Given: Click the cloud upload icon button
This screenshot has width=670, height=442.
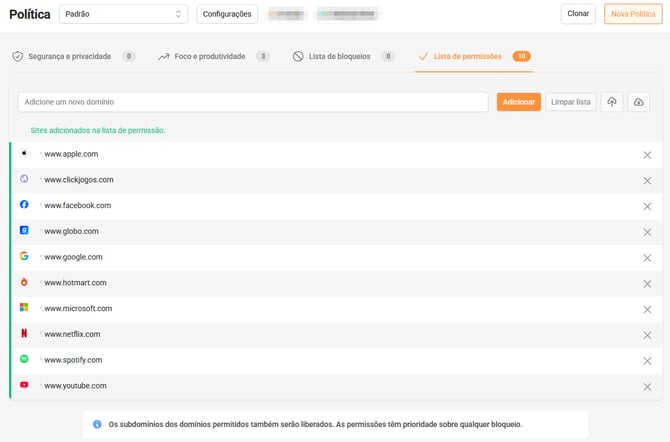Looking at the screenshot, I should 612,102.
